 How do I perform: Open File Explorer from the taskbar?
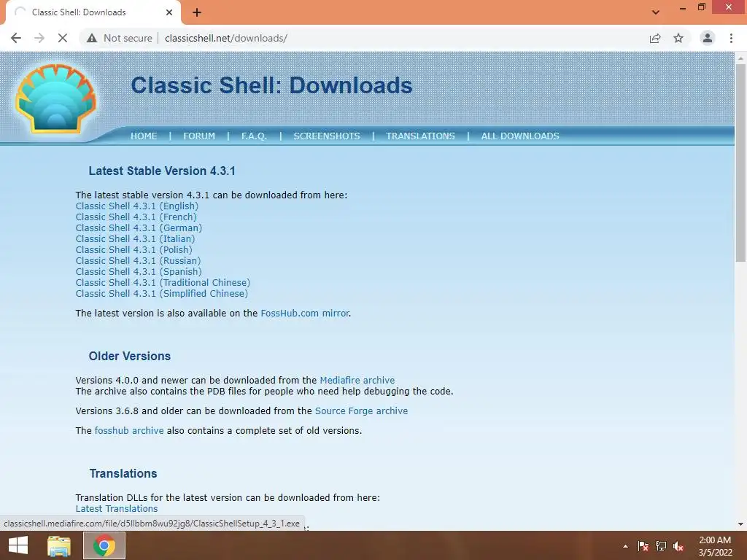(x=59, y=545)
